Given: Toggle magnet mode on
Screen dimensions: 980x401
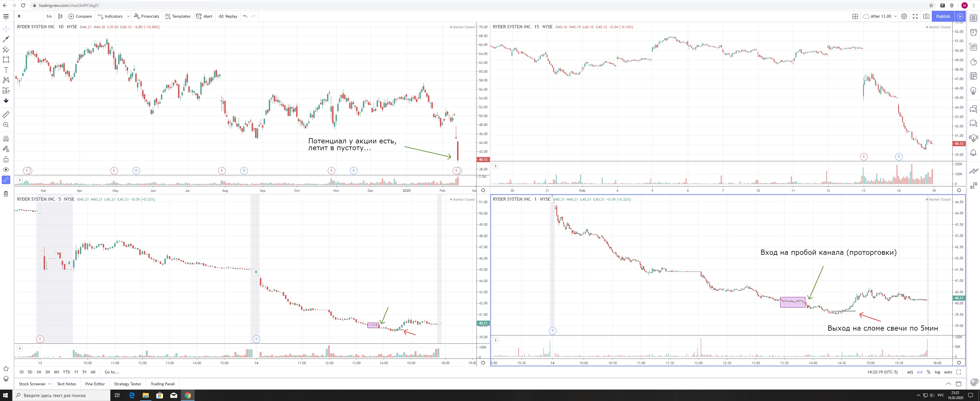Looking at the screenshot, I should click(x=6, y=139).
